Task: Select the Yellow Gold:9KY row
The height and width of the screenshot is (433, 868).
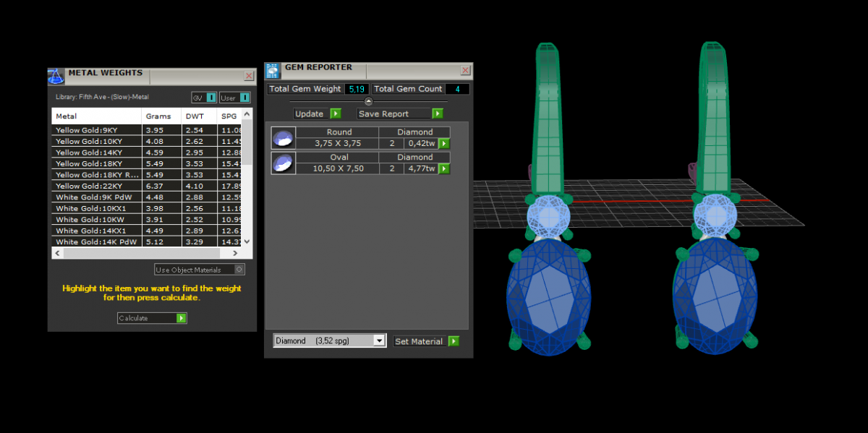Action: click(146, 130)
